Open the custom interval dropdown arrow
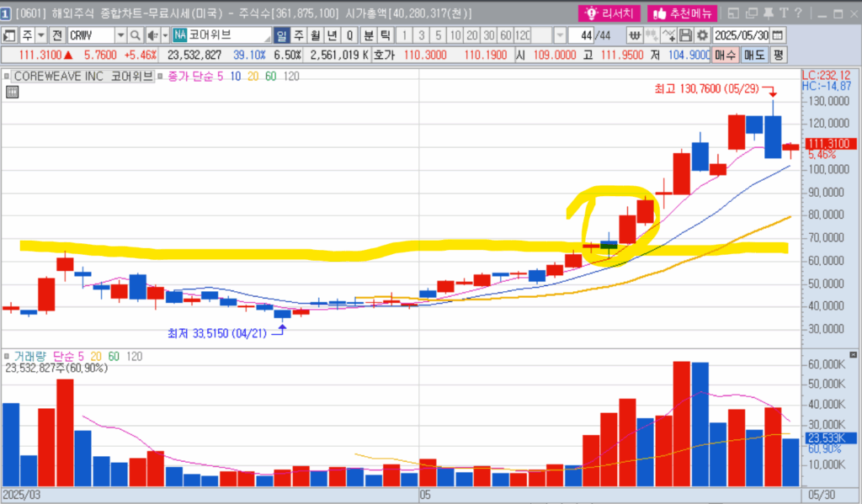Viewport: 862px width, 504px height. [560, 35]
